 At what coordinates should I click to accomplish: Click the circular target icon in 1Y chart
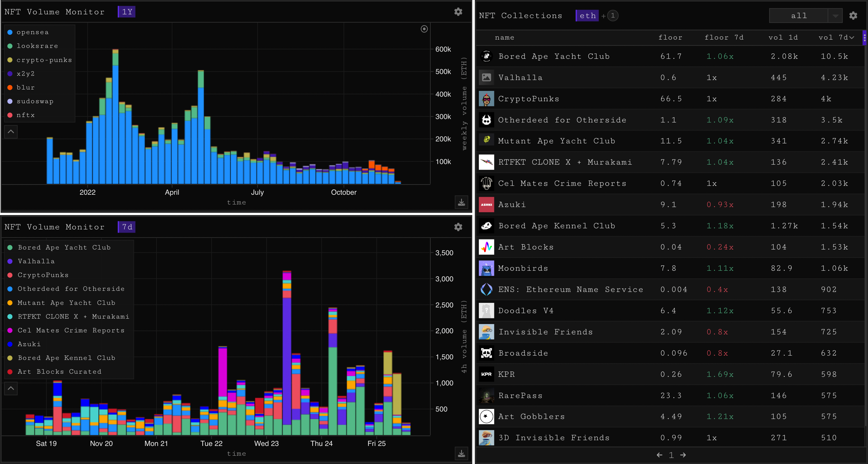coord(424,29)
